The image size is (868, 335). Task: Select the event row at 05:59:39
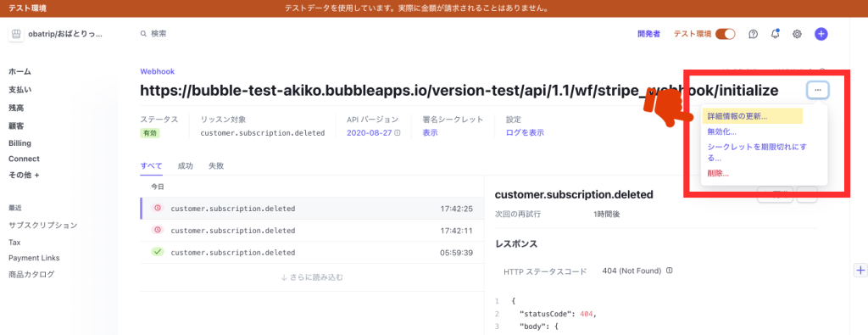[312, 252]
